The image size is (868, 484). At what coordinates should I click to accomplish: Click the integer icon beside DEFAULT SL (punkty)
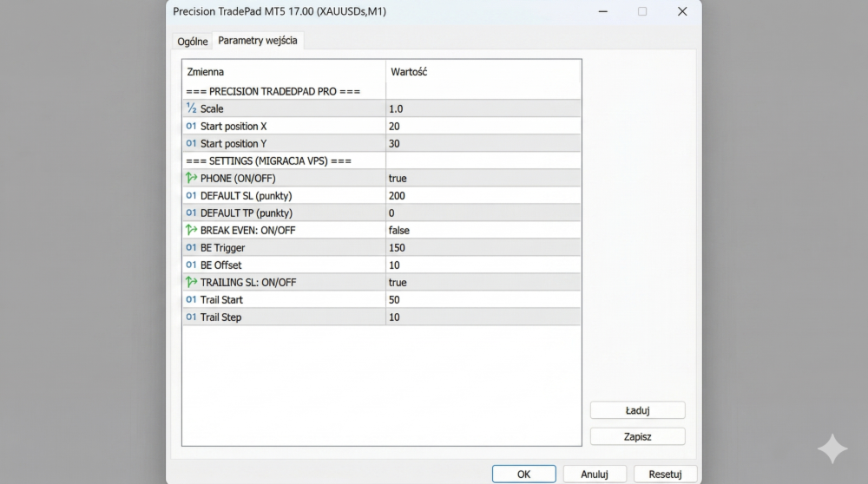(x=191, y=195)
